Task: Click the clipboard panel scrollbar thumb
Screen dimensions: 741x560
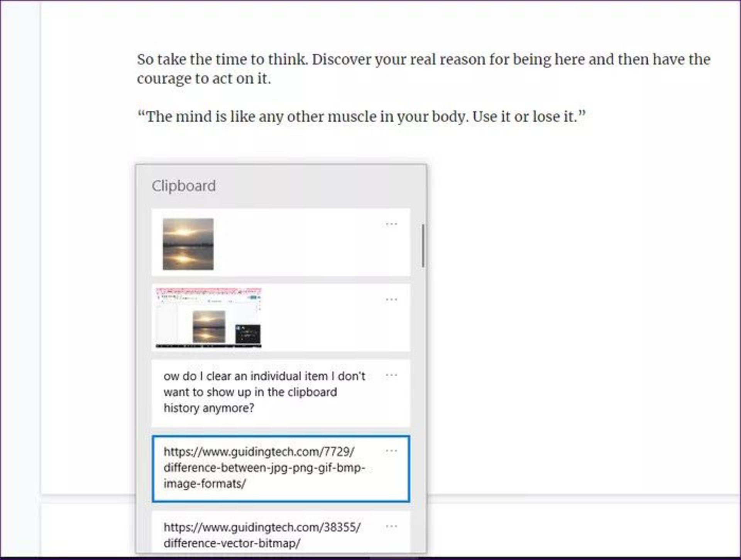Action: tap(423, 246)
